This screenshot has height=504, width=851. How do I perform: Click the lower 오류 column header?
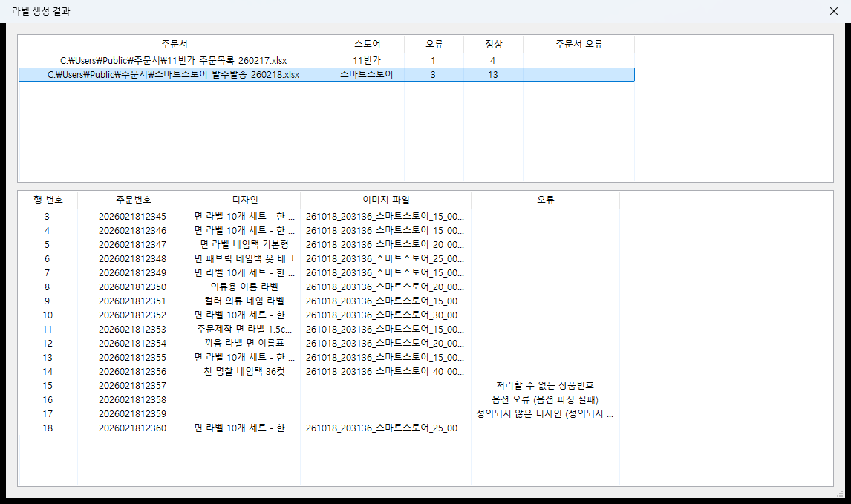(545, 200)
